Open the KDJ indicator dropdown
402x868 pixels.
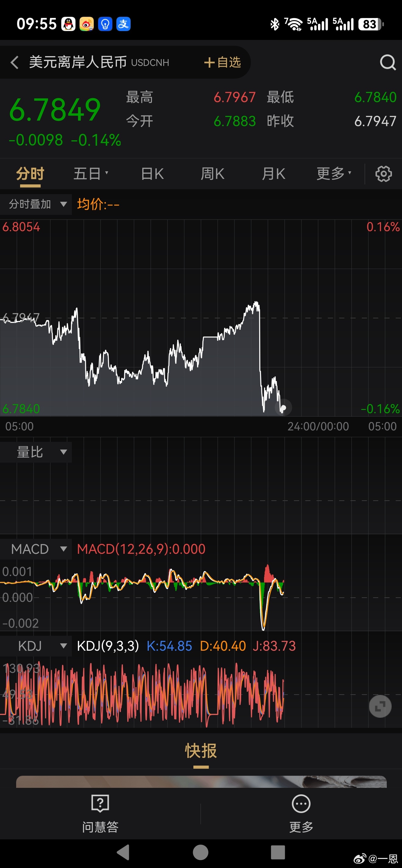click(36, 646)
